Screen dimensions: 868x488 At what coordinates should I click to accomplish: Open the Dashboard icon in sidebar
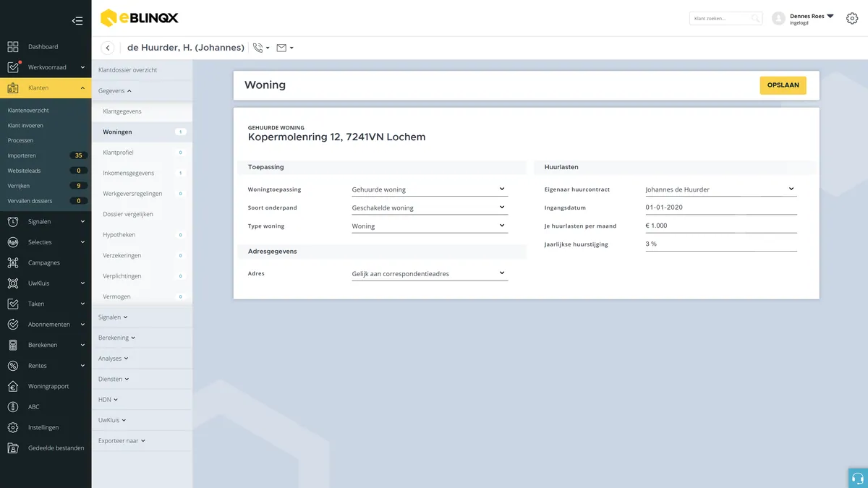[x=13, y=47]
